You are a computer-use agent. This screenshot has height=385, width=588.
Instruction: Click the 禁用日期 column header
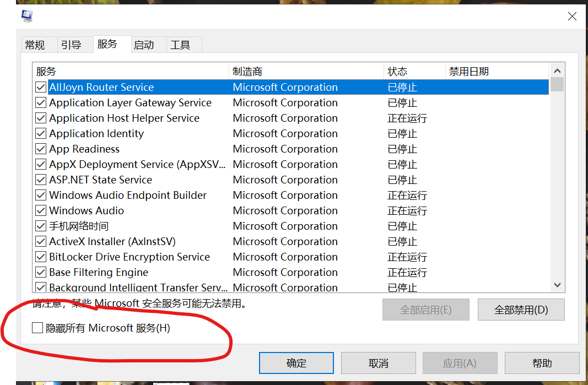coord(497,71)
